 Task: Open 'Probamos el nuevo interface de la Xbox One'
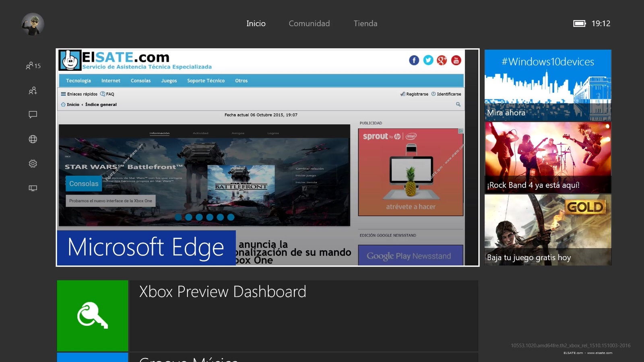pos(111,201)
